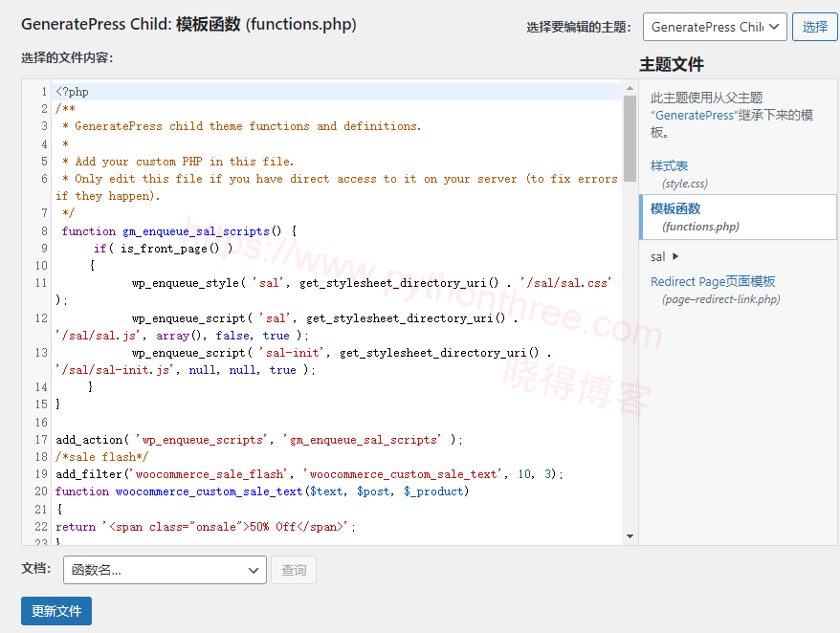Click line number 17 in the gutter
Screen dimensions: 840x633
41,440
